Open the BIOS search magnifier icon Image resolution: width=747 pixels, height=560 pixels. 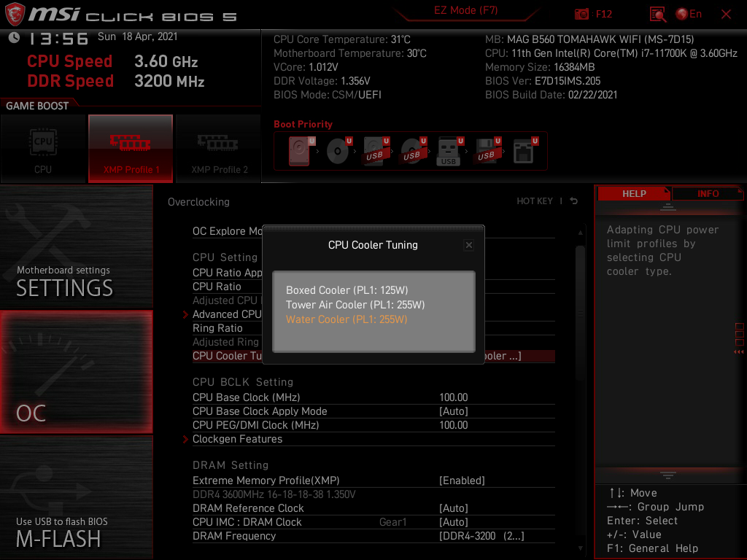click(x=658, y=15)
